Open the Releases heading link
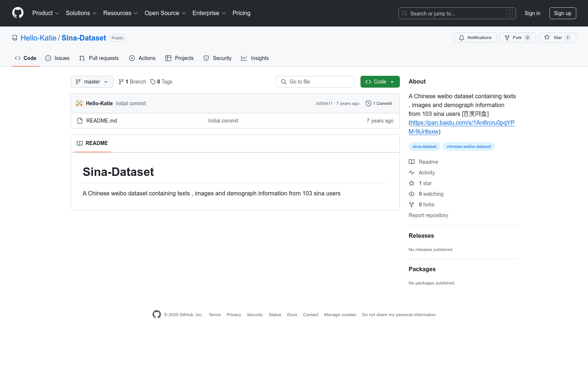588x368 pixels. 421,236
